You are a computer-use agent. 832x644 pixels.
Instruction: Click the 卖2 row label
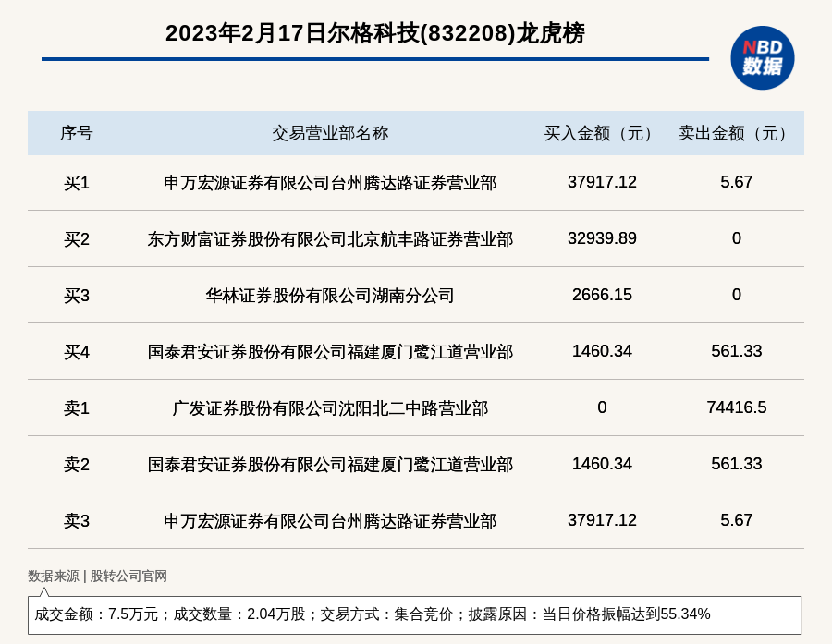[77, 464]
